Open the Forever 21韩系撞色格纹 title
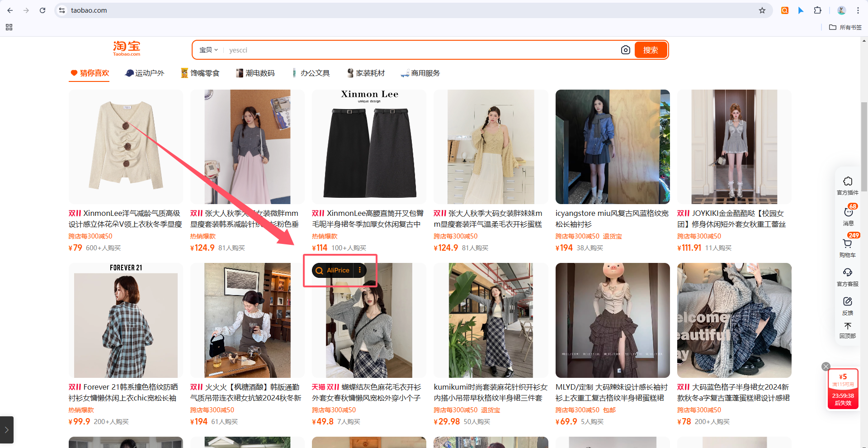 (x=126, y=392)
